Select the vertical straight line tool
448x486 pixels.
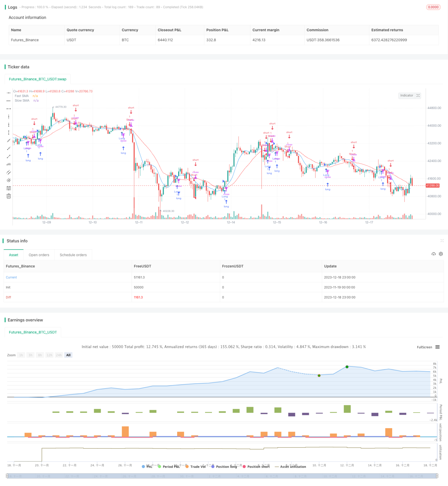pyautogui.click(x=9, y=117)
